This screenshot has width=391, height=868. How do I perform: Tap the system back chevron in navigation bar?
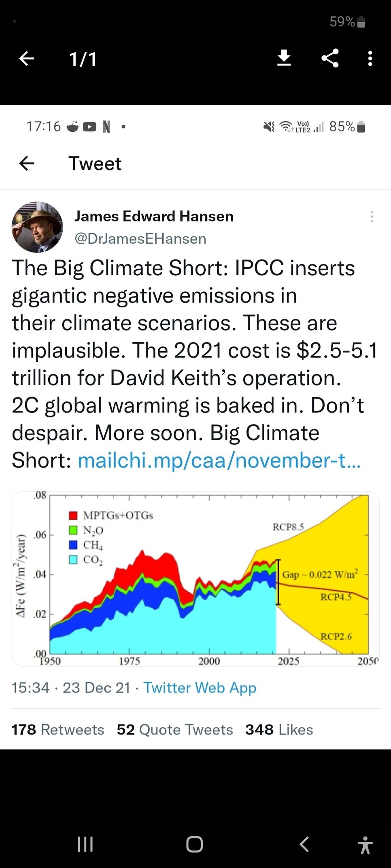(304, 844)
